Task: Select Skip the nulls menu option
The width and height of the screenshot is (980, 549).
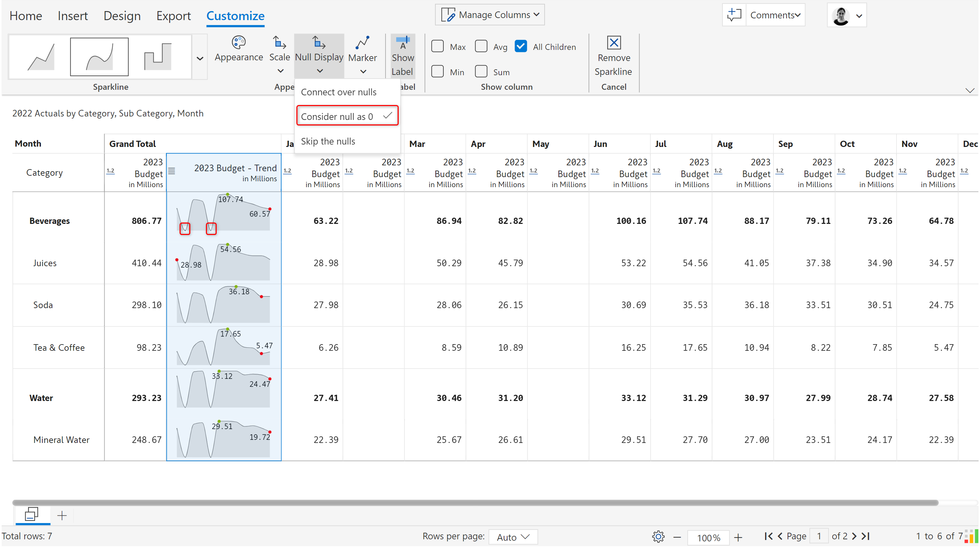Action: 328,141
